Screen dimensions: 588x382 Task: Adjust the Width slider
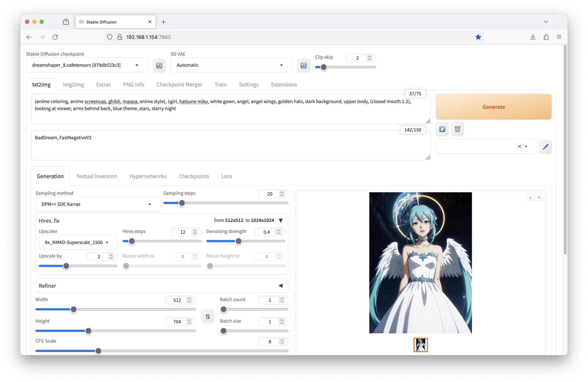115,309
